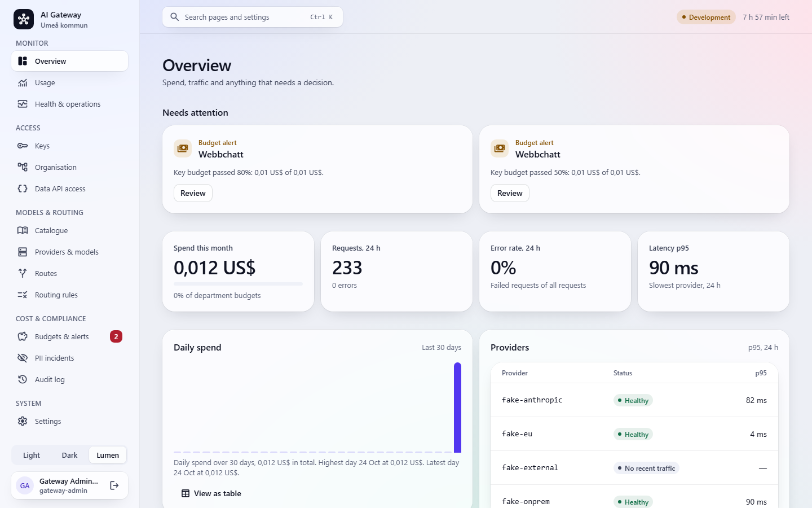Click the Settings gear icon
The image size is (812, 508).
pos(23,422)
